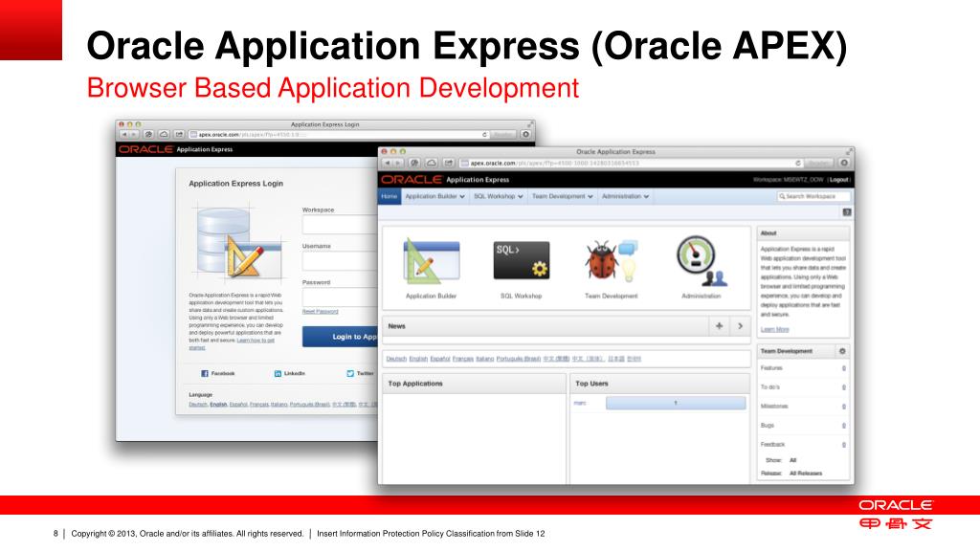Open iCloud tabs in login browser window
This screenshot has width=980, height=551.
point(164,134)
